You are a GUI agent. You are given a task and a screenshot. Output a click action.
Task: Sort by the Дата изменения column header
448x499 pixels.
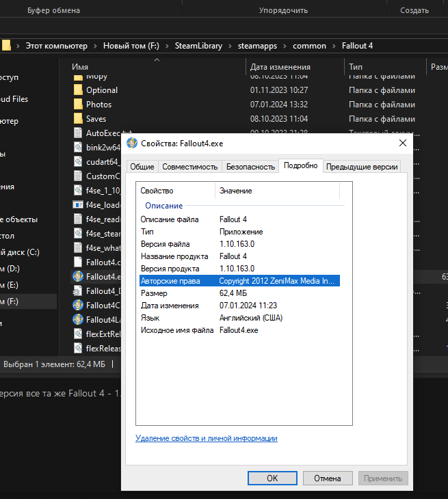280,67
